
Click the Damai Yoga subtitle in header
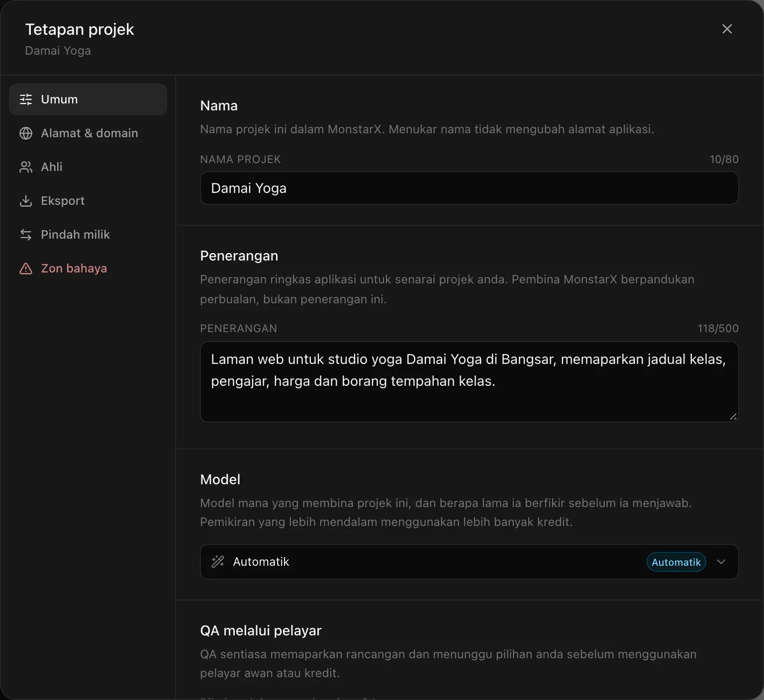tap(58, 51)
